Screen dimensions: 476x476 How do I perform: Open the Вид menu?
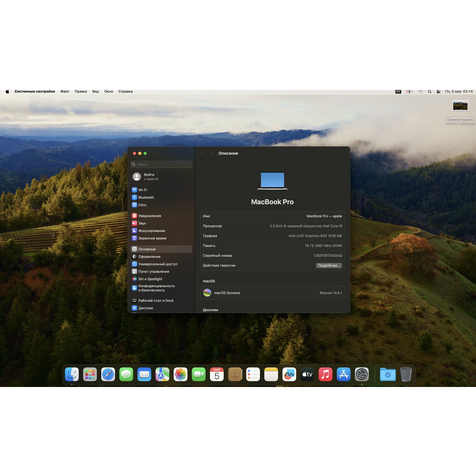click(96, 91)
